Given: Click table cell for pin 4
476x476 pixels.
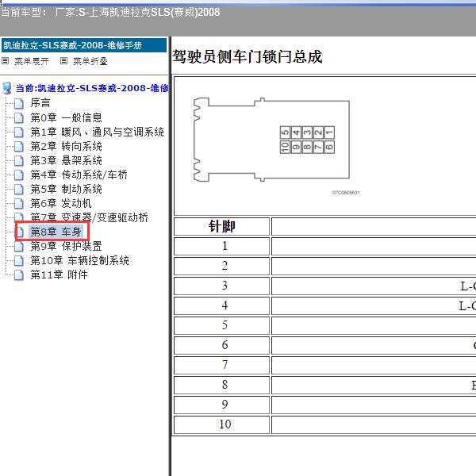Looking at the screenshot, I should 221,305.
